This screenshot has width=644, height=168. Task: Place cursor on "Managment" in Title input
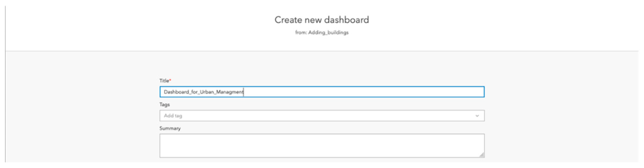[x=229, y=92]
